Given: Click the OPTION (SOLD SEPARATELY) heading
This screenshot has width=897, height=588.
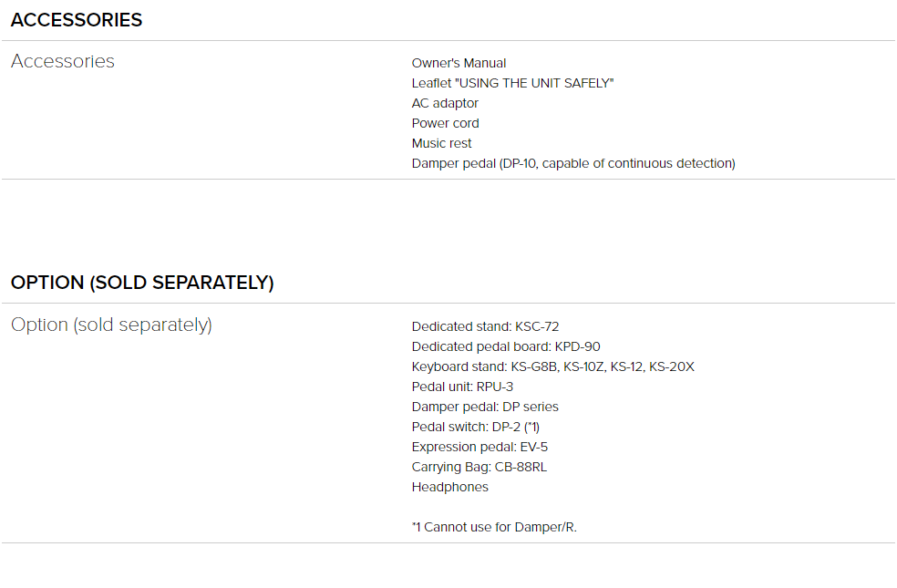Looking at the screenshot, I should [x=142, y=283].
